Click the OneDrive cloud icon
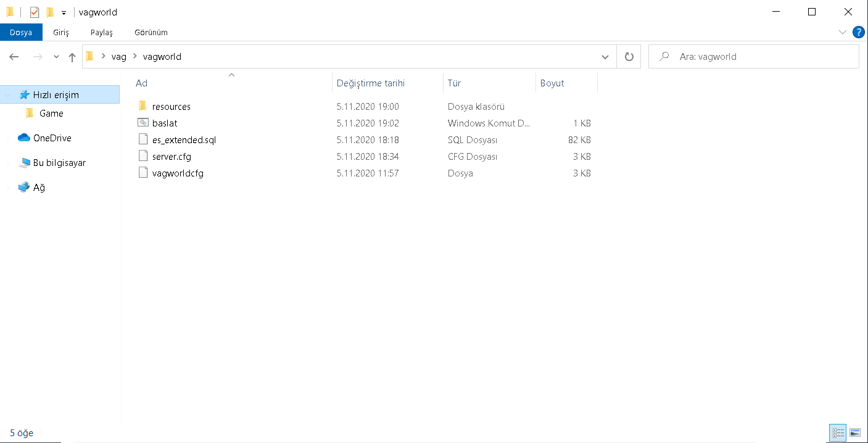 point(24,138)
